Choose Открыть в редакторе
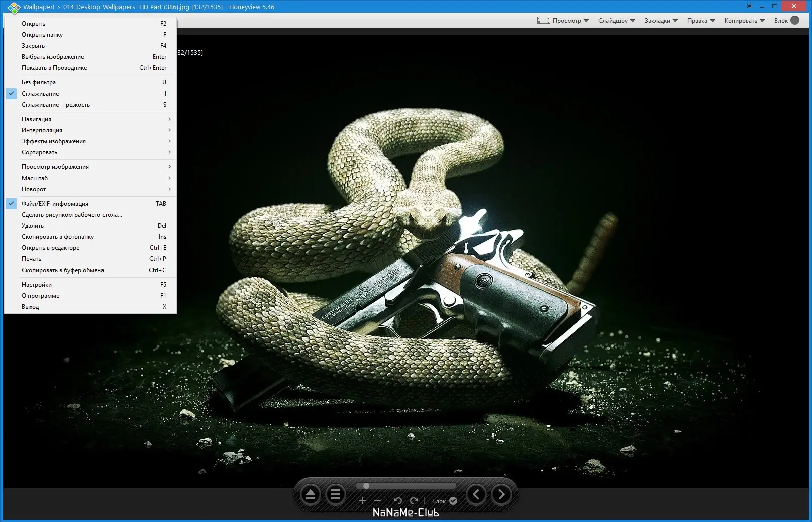The height and width of the screenshot is (522, 812). click(x=90, y=248)
